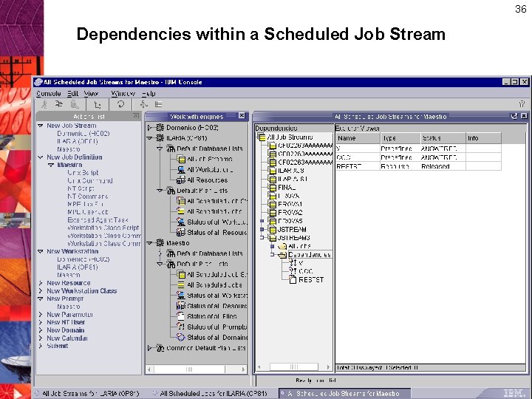Open ILARIA Default Database Lists group icon
The image size is (532, 399).
171,149
